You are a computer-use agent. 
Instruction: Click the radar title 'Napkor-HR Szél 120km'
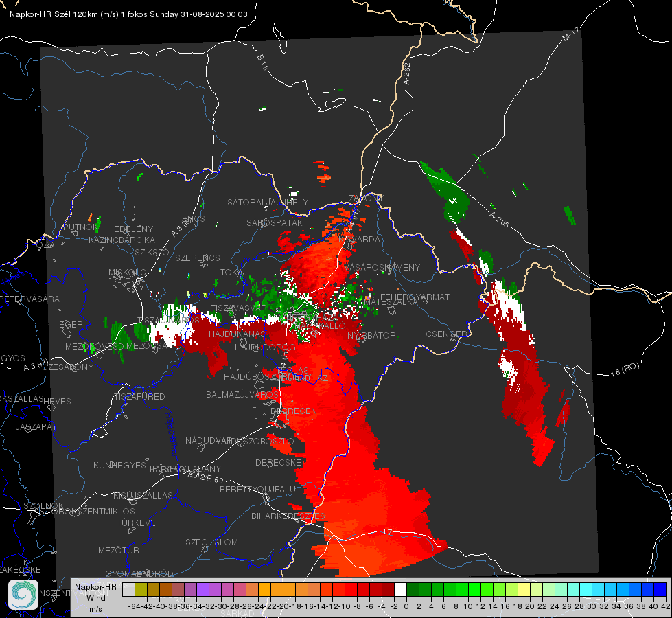coord(54,14)
